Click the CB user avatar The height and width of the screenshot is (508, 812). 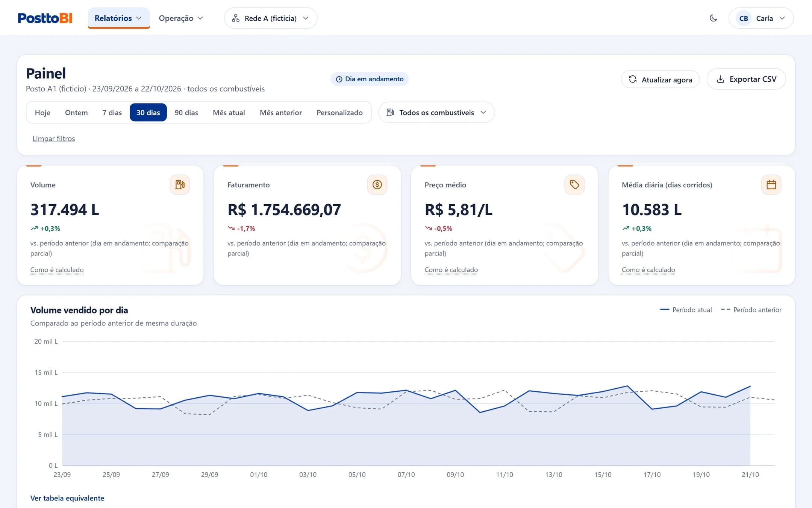tap(743, 18)
